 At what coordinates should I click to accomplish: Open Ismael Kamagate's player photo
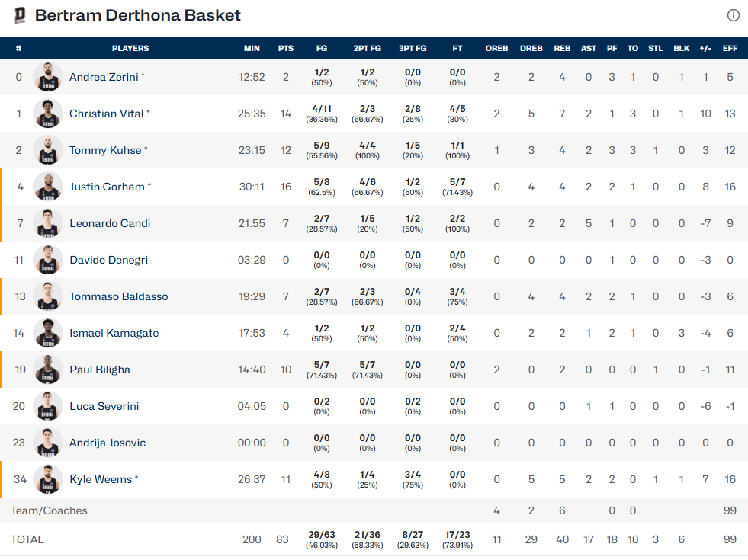(48, 333)
